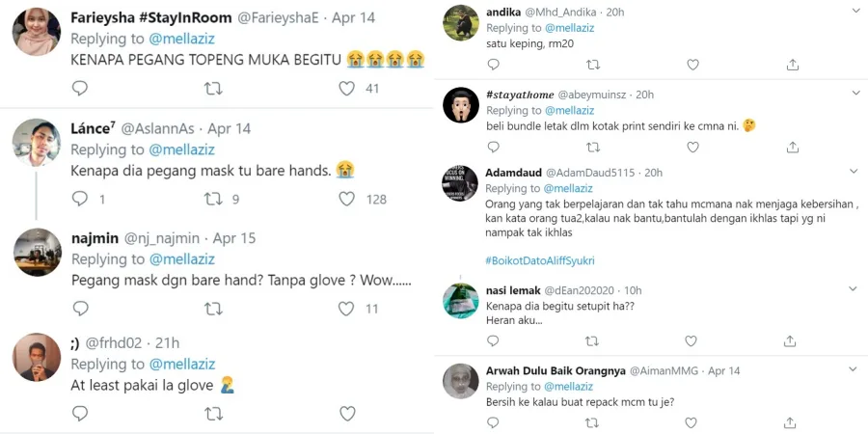
Task: Open the chevron menu on andika's tweet
Action: [x=855, y=10]
